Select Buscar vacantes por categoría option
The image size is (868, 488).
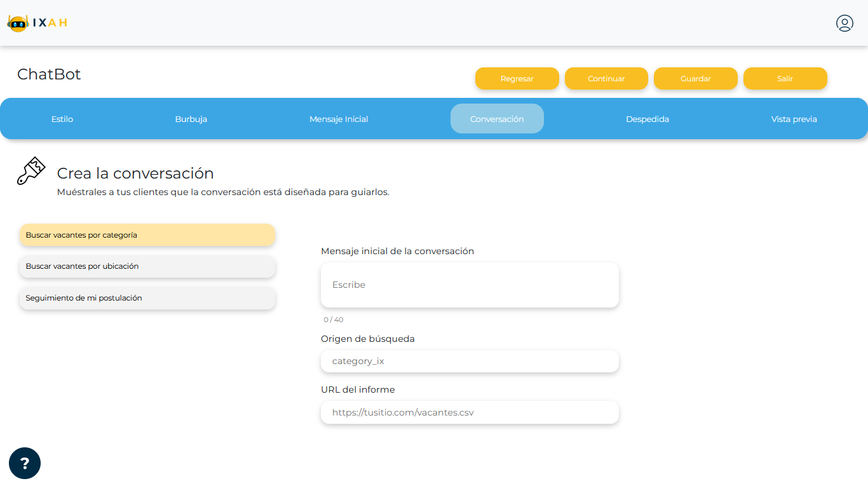tap(147, 235)
